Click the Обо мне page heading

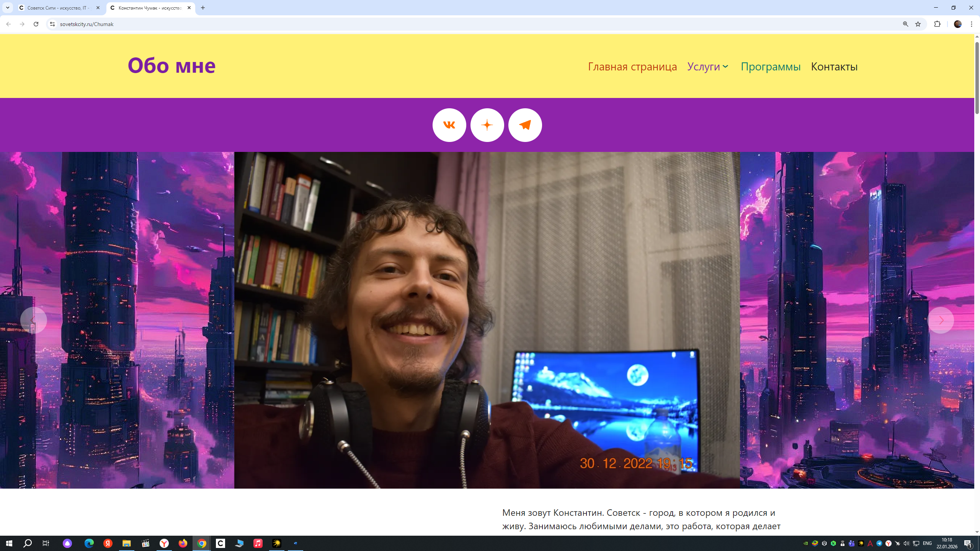coord(171,65)
